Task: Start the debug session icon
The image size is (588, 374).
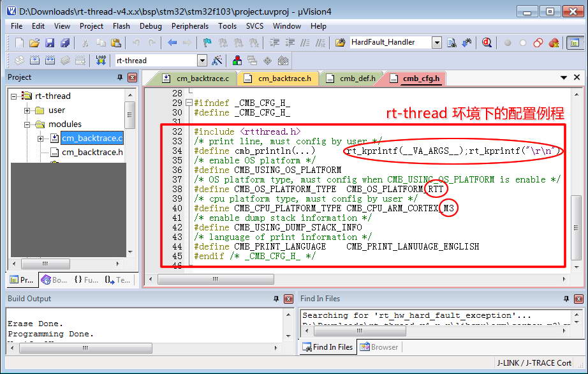Action: [487, 43]
